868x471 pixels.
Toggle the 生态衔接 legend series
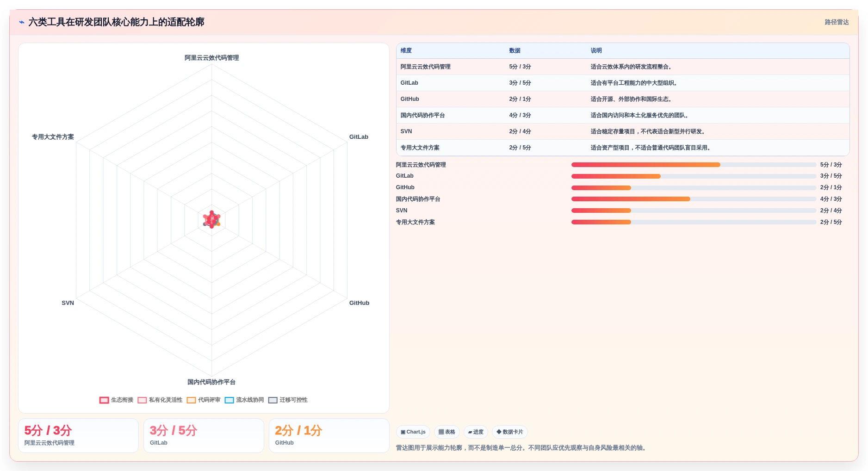click(x=116, y=400)
